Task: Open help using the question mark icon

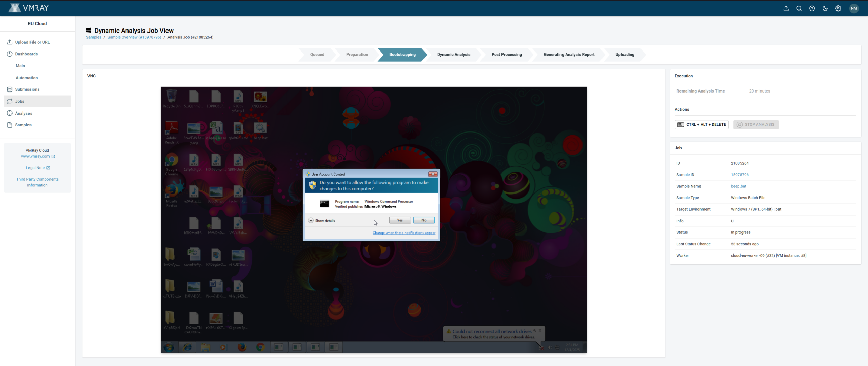Action: [x=812, y=8]
